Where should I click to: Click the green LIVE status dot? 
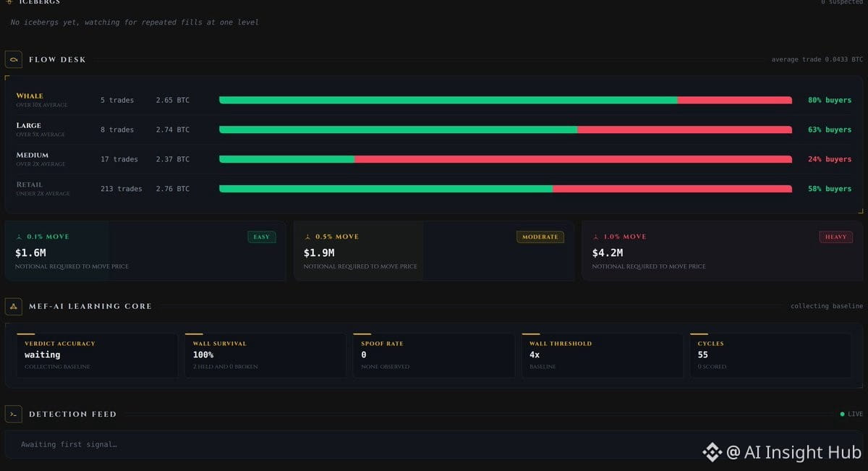pyautogui.click(x=843, y=415)
